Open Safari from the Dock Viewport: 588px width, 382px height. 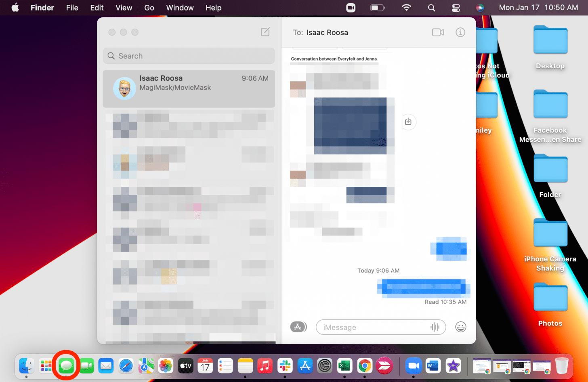coord(126,365)
